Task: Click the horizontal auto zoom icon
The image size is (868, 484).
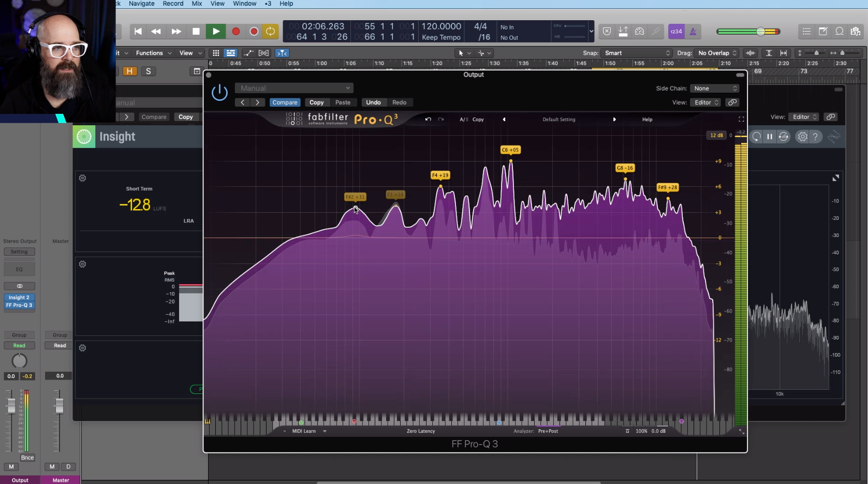Action: pos(784,53)
